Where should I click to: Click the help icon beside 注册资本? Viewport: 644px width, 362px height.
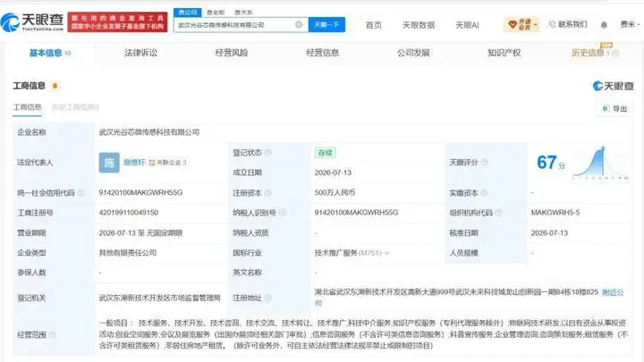coord(267,192)
